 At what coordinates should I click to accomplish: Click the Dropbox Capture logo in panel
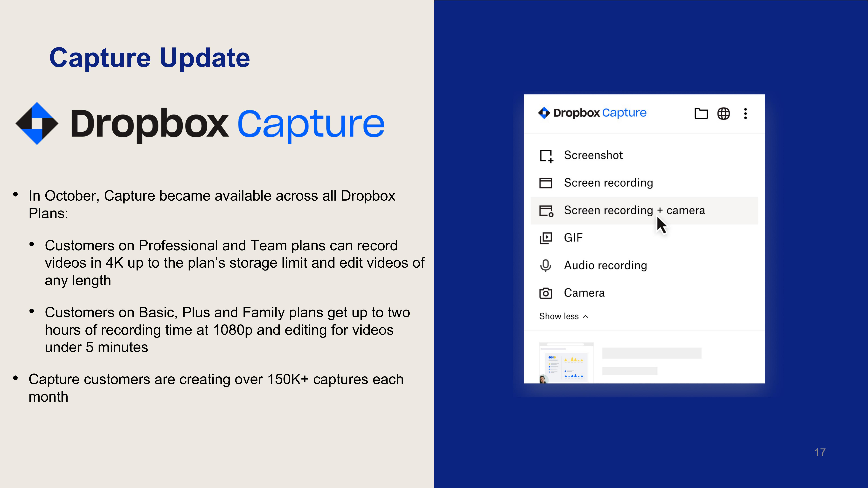coord(592,113)
